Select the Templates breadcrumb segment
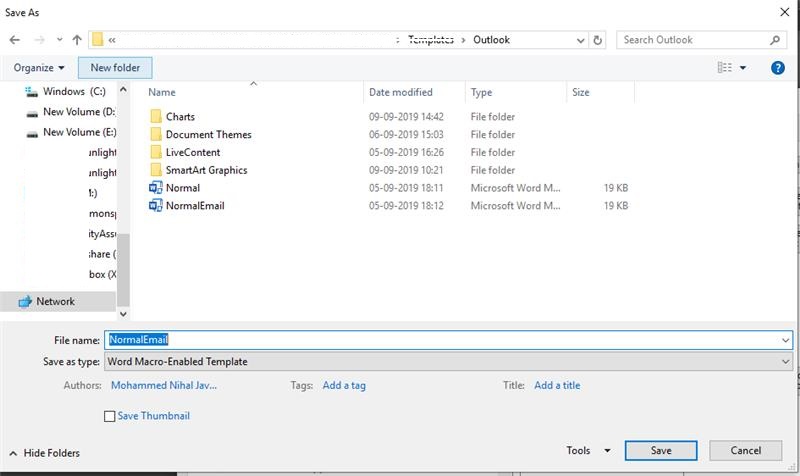 431,40
